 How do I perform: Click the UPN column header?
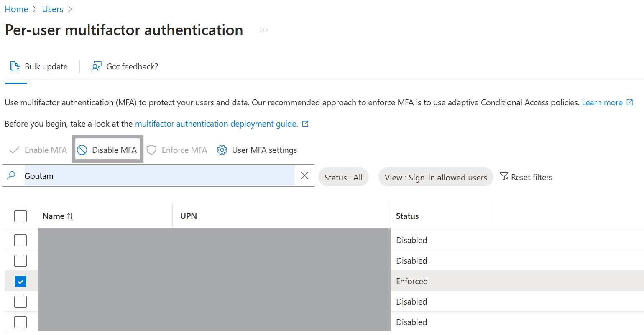coord(189,216)
